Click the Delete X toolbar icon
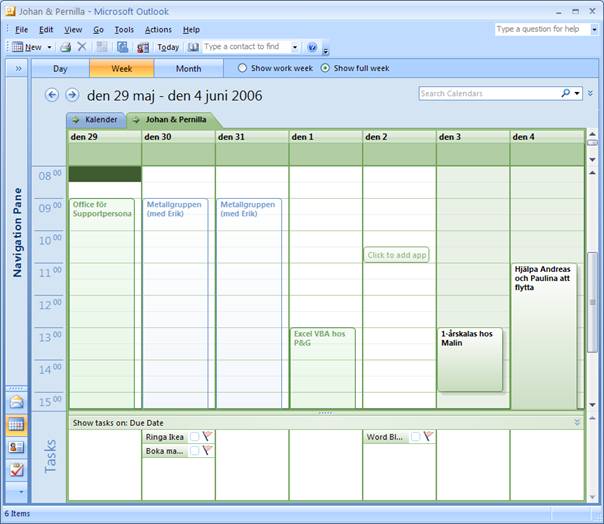 82,47
